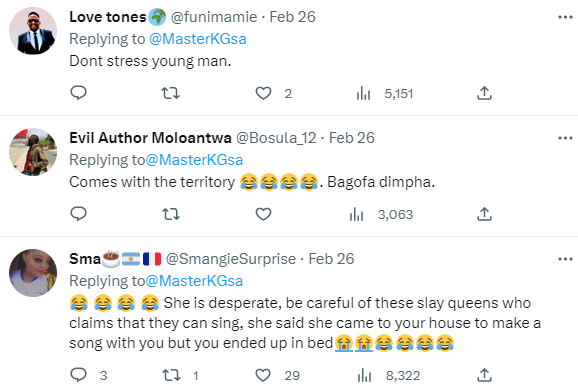Like Evil Author Moloantwa's tweet
578x390 pixels.
264,214
